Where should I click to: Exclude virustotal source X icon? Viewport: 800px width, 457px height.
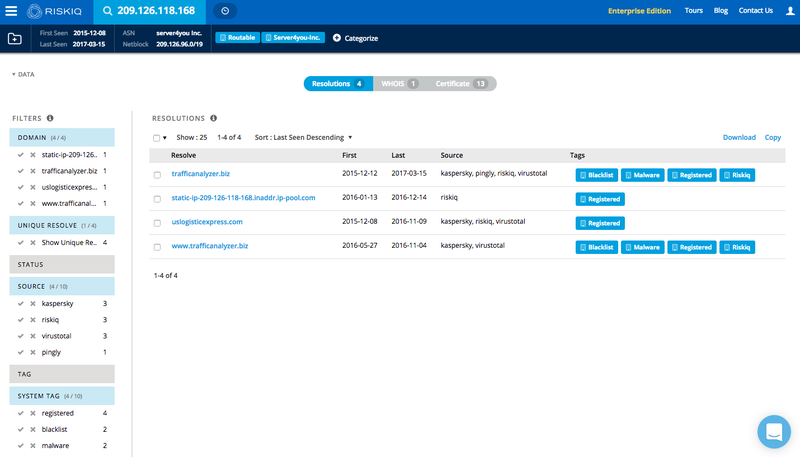[x=33, y=336]
